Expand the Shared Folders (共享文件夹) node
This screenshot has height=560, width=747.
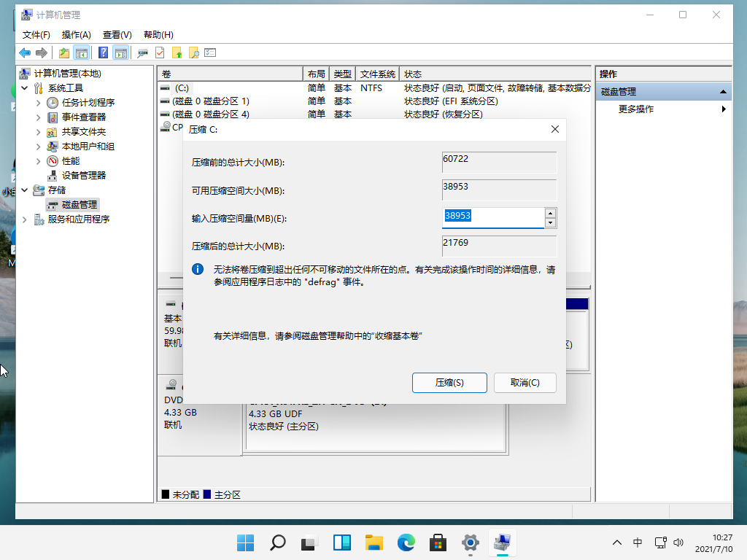point(39,132)
